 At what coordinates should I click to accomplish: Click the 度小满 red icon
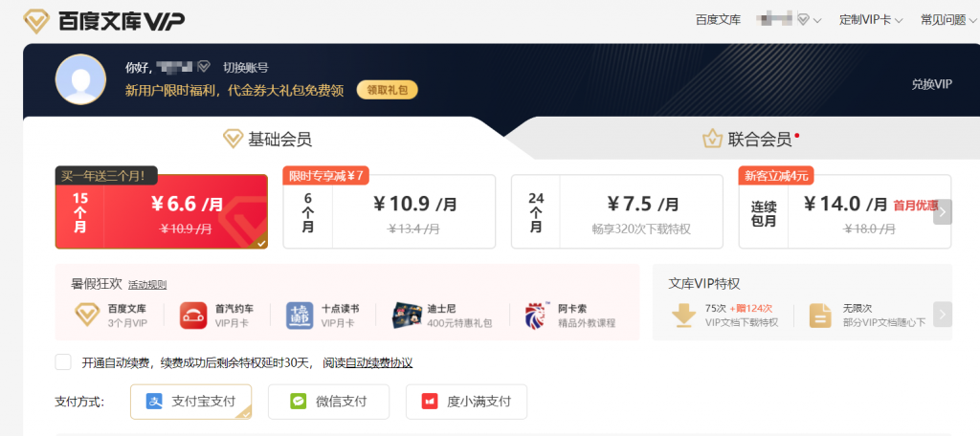click(x=430, y=401)
